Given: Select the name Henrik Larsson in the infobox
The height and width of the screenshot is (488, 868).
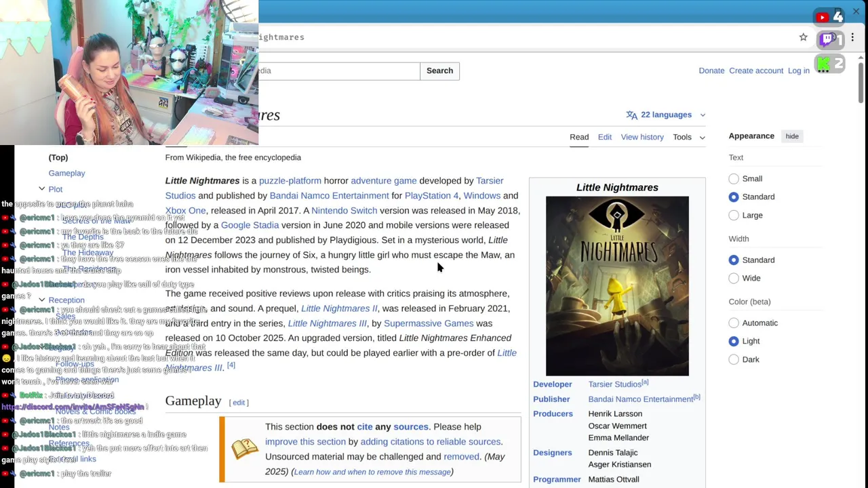Looking at the screenshot, I should [615, 414].
